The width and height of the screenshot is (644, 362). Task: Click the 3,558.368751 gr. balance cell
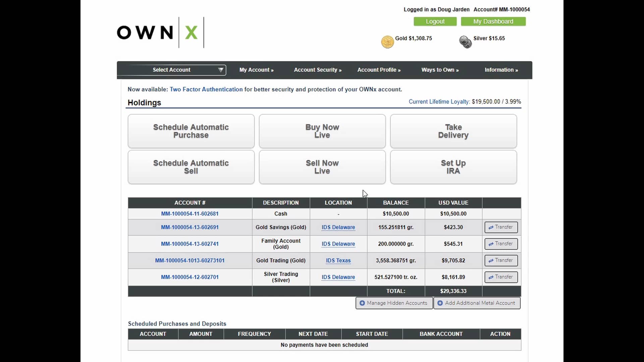point(396,260)
